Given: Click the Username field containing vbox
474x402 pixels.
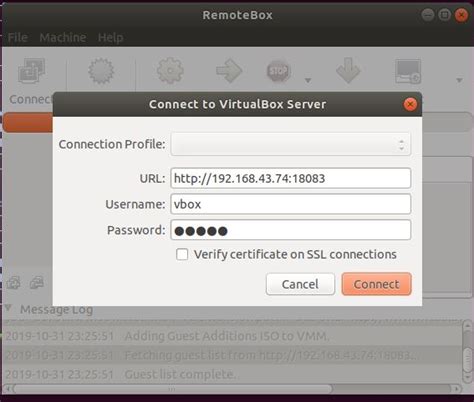Looking at the screenshot, I should coord(291,204).
